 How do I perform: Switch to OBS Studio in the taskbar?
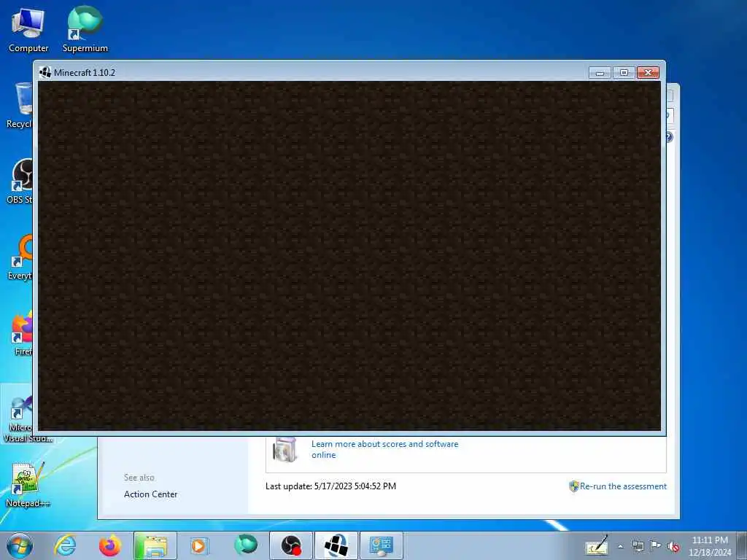pyautogui.click(x=291, y=545)
